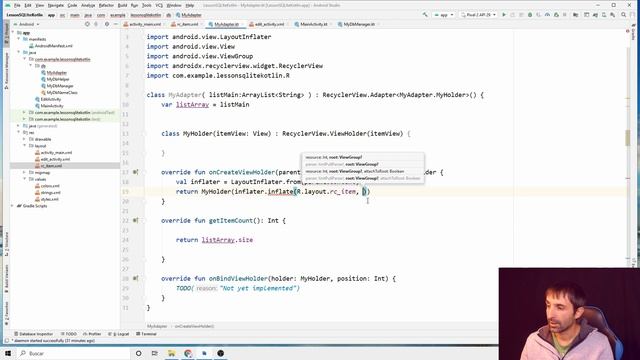
Task: Open Windows Start menu
Action: click(x=8, y=353)
